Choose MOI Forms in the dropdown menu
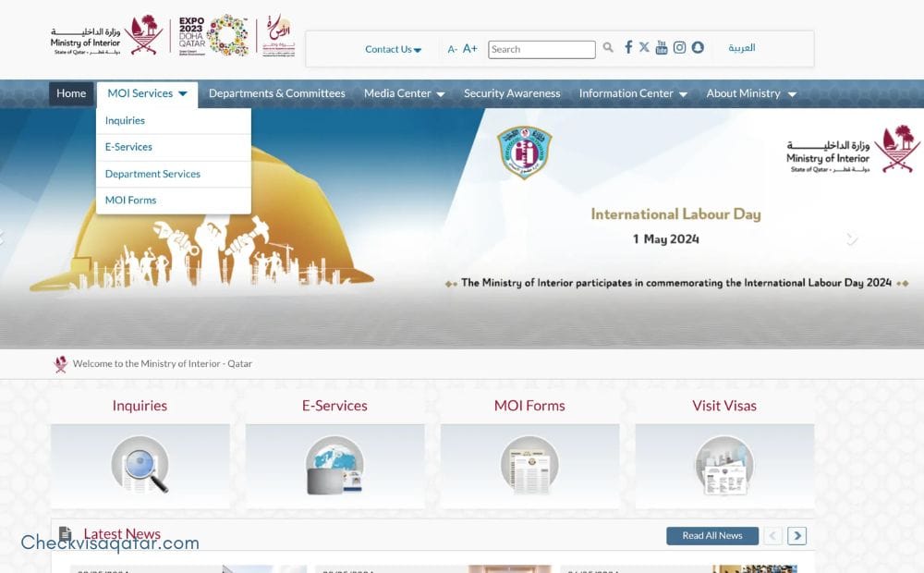924x573 pixels. click(x=130, y=201)
